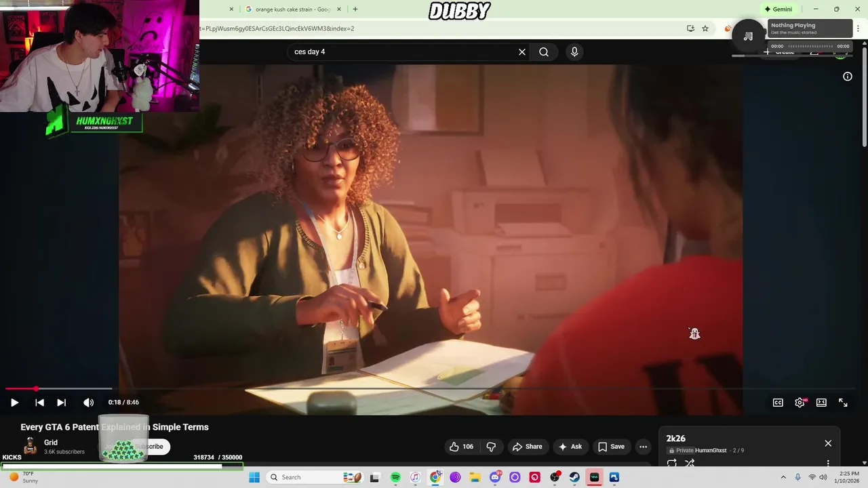Open OBS Studio from the taskbar
The height and width of the screenshot is (488, 868).
[x=555, y=477]
